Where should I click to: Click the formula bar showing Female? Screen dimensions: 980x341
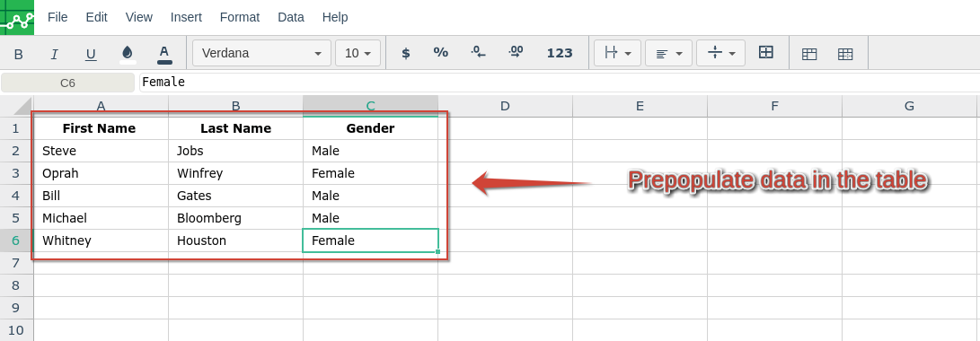point(560,83)
